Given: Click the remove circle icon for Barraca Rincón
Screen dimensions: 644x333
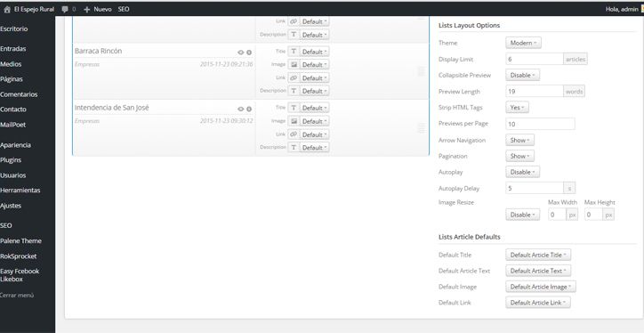Looking at the screenshot, I should pos(249,53).
